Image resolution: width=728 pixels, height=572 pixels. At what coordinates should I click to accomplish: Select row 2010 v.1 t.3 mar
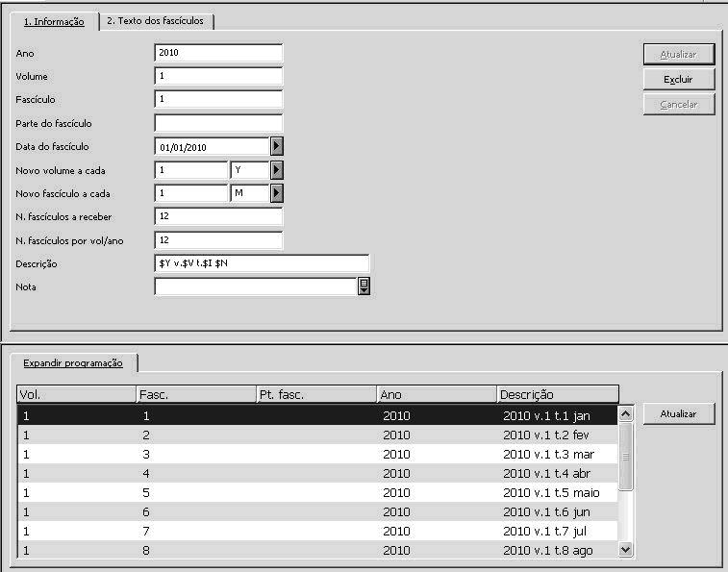coord(317,454)
